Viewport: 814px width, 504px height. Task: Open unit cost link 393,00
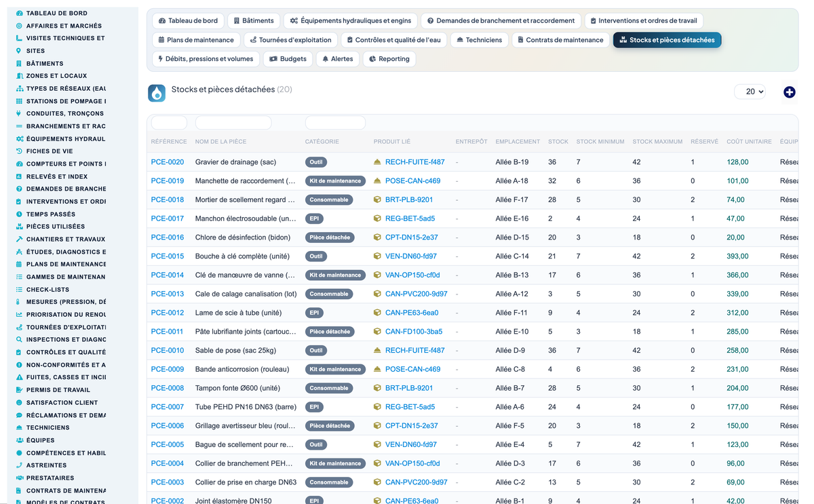737,256
